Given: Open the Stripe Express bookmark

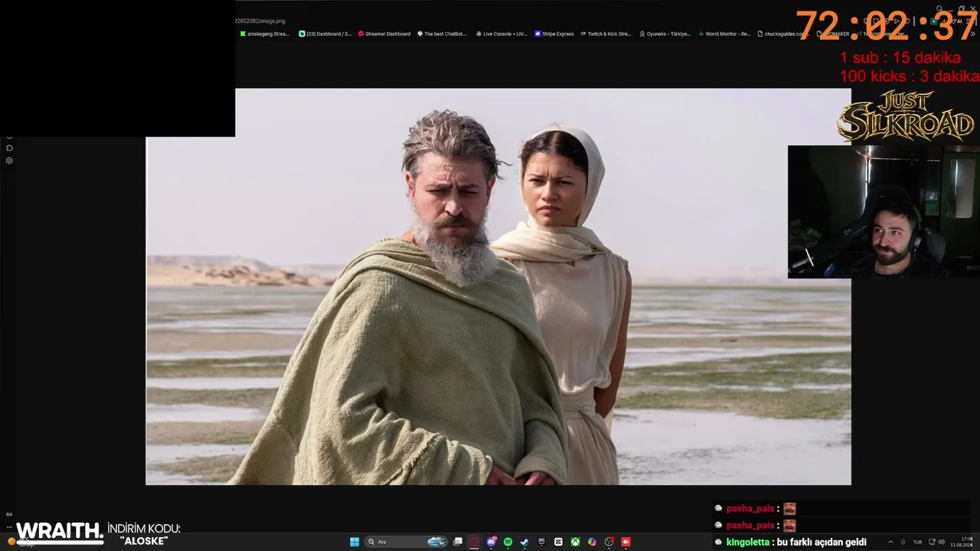Looking at the screenshot, I should point(554,34).
